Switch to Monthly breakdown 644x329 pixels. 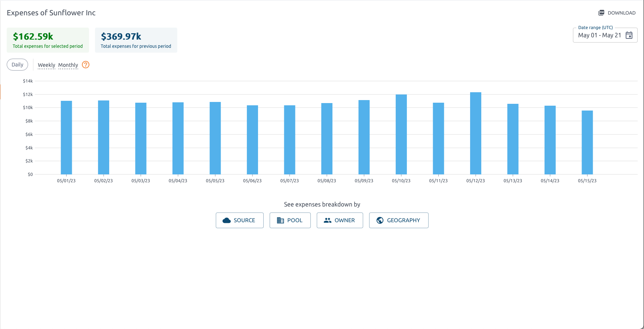(68, 65)
